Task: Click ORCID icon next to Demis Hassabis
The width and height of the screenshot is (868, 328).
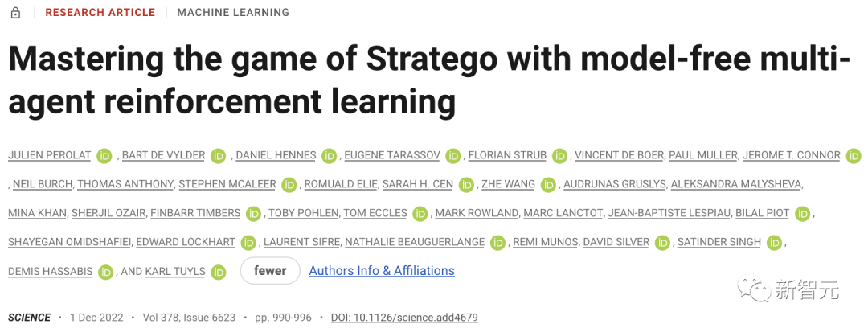Action: point(105,272)
